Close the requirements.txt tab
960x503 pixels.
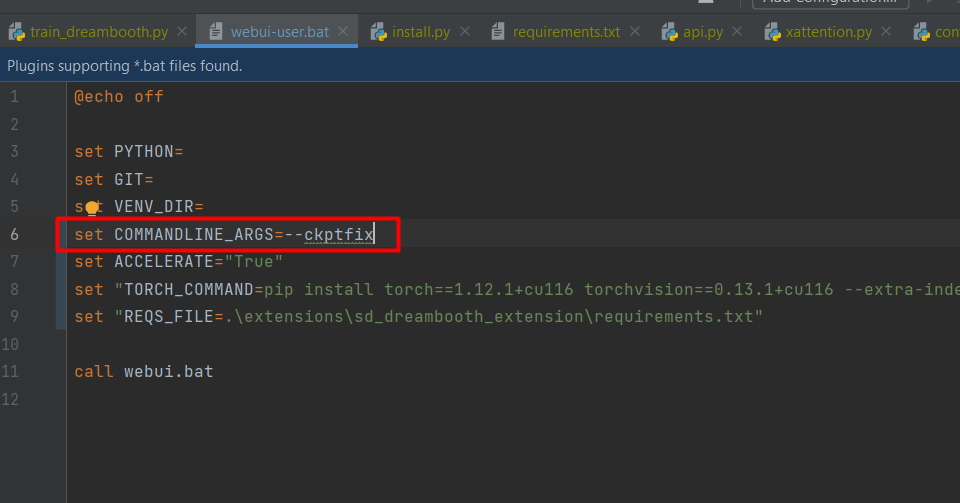click(x=635, y=31)
